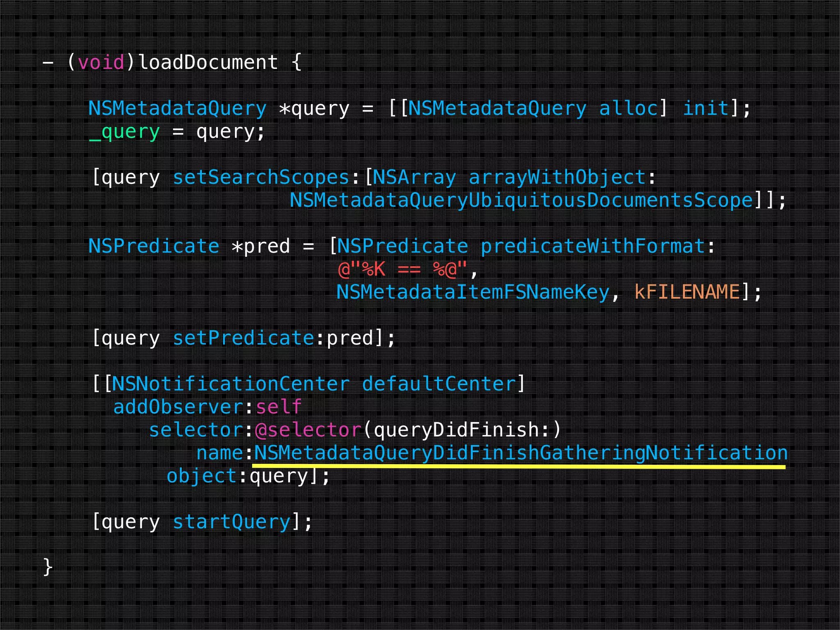
Task: Click the pink "void" keyword
Action: point(101,62)
